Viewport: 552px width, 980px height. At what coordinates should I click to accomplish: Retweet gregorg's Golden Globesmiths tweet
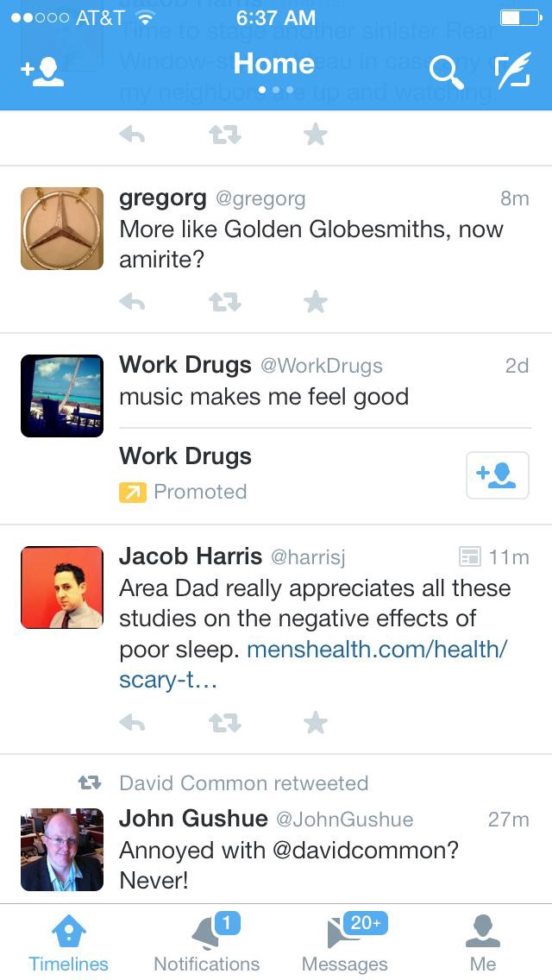pyautogui.click(x=224, y=303)
